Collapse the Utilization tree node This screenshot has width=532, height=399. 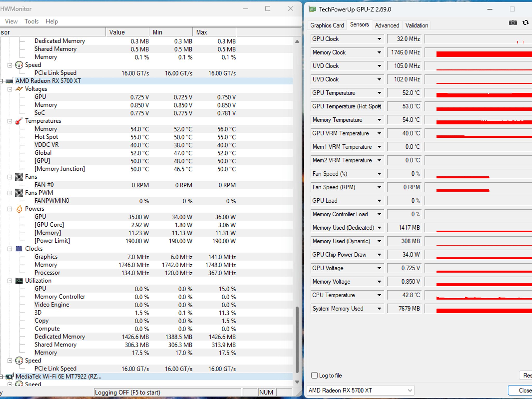click(x=10, y=281)
